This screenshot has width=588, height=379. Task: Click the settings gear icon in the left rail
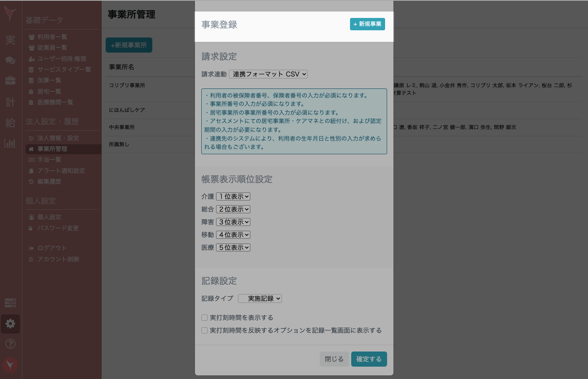tap(10, 324)
